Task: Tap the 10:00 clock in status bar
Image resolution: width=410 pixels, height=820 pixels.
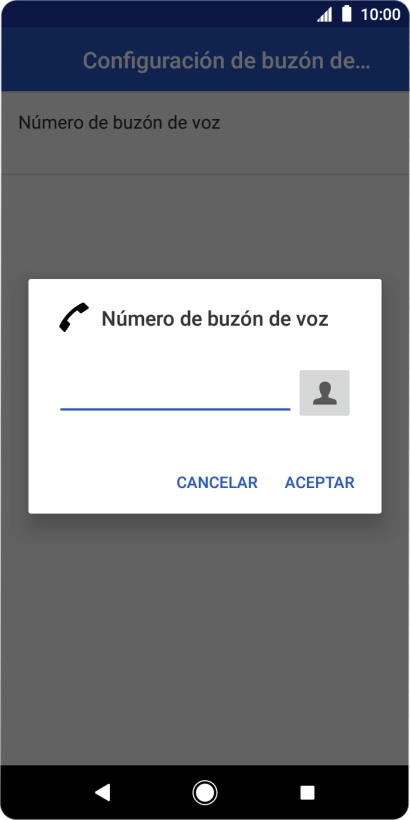Action: tap(380, 14)
